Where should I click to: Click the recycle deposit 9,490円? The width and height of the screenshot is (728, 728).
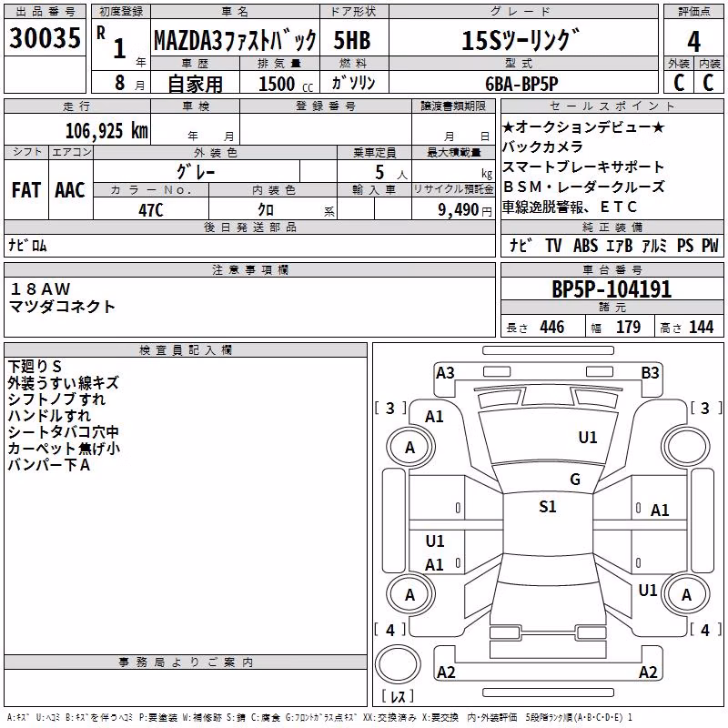[x=465, y=210]
